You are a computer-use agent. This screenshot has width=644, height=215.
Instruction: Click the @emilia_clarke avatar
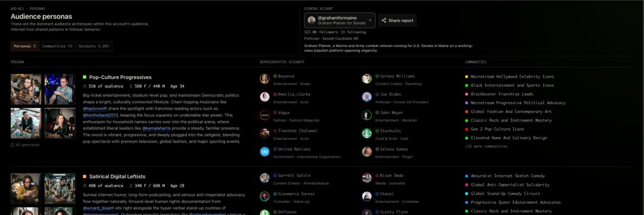[x=264, y=97]
